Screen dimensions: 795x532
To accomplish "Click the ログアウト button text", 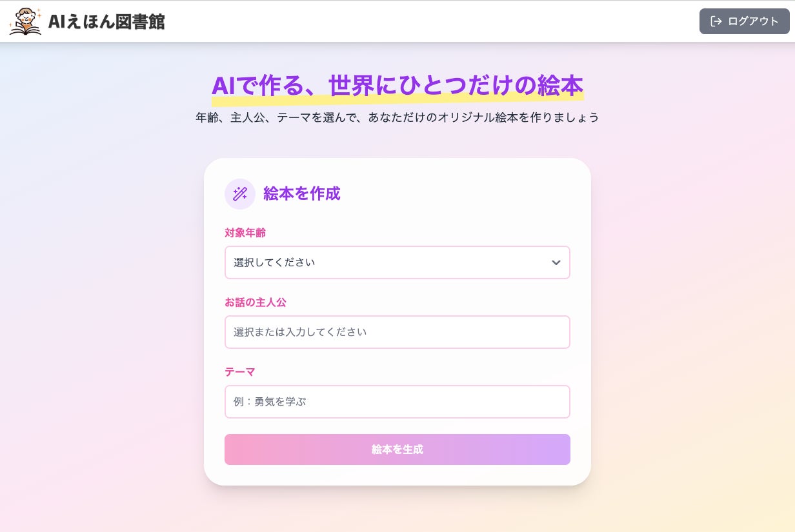I will [753, 21].
